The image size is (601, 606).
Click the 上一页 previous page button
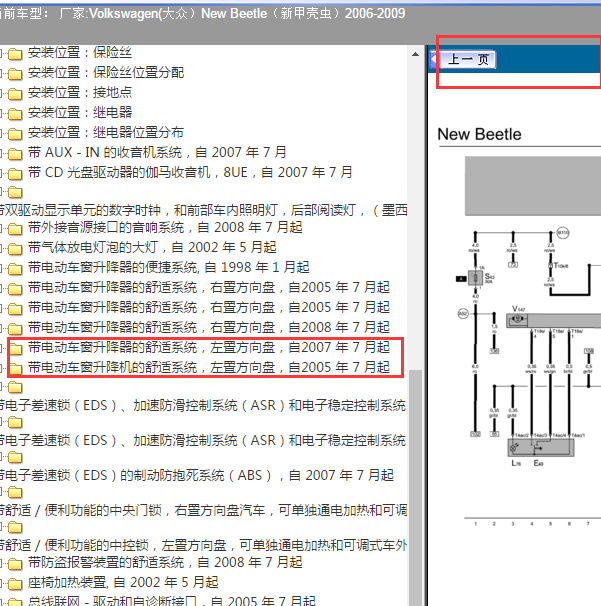(468, 60)
